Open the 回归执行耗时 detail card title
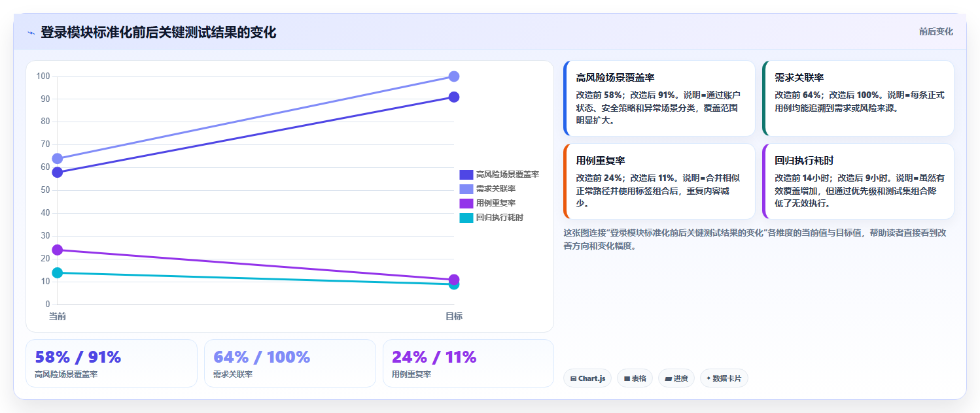 (x=804, y=161)
